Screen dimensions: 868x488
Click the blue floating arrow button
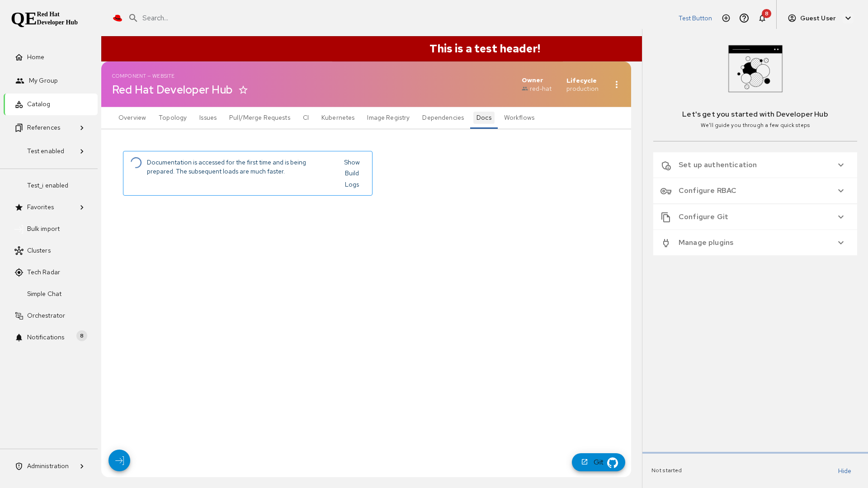pos(119,460)
